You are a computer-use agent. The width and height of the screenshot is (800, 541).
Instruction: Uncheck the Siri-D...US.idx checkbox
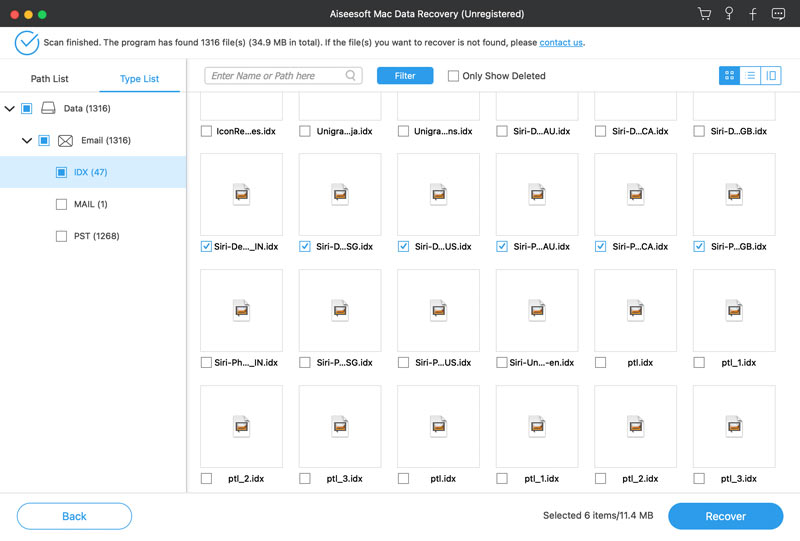tap(403, 247)
